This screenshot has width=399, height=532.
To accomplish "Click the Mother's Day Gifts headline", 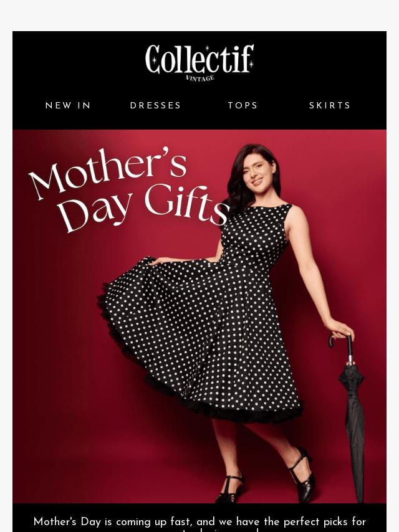I will [129, 190].
